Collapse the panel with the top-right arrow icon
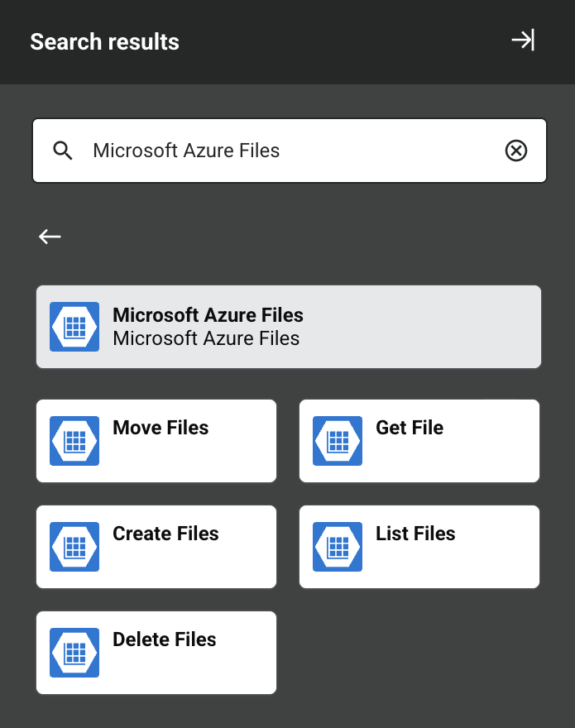Image resolution: width=575 pixels, height=728 pixels. point(522,39)
